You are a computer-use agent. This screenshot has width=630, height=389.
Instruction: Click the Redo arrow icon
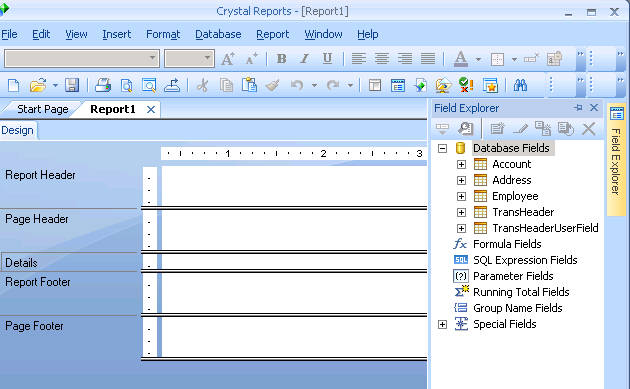333,85
